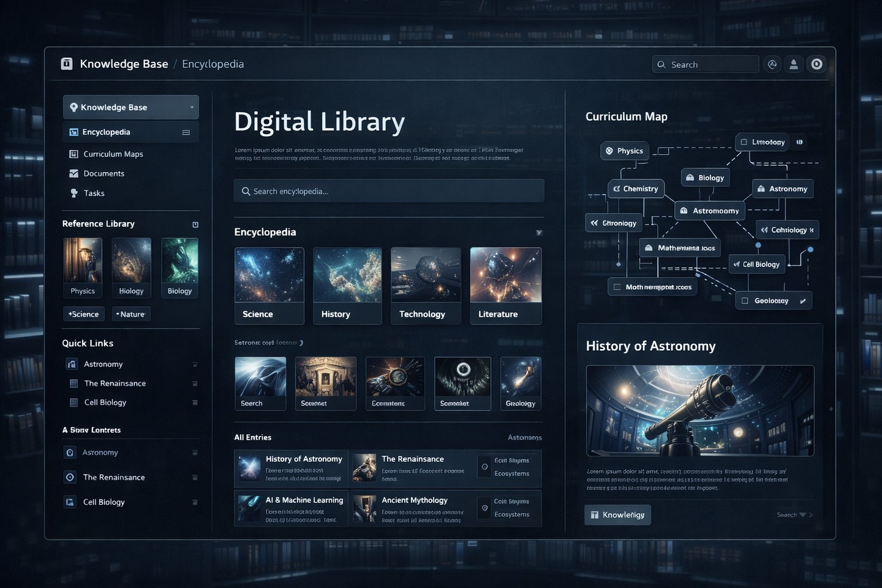
Task: Click the pin icon on Ancient Mythology entry
Action: coord(484,508)
